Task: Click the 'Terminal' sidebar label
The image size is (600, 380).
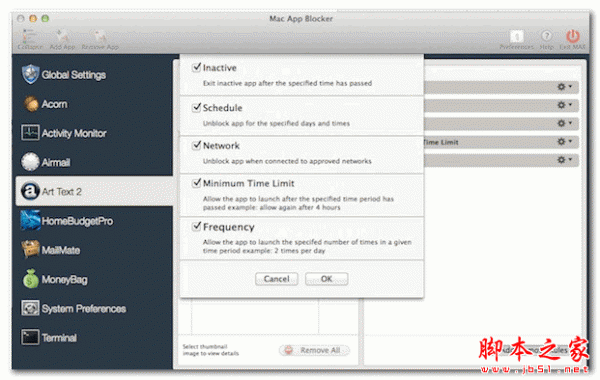Action: pos(59,338)
